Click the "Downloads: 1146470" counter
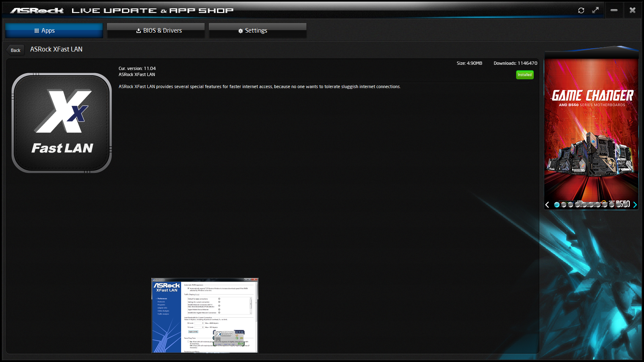This screenshot has width=644, height=362. tap(516, 63)
